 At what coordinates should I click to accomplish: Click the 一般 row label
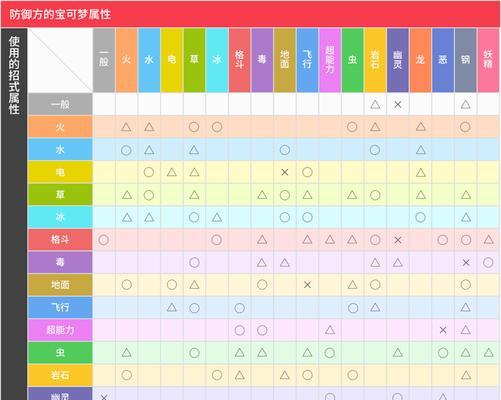[60, 104]
